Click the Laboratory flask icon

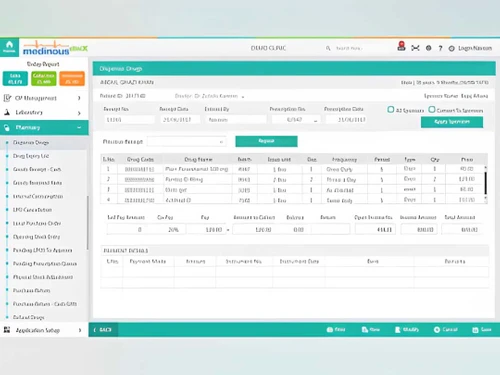tap(7, 112)
